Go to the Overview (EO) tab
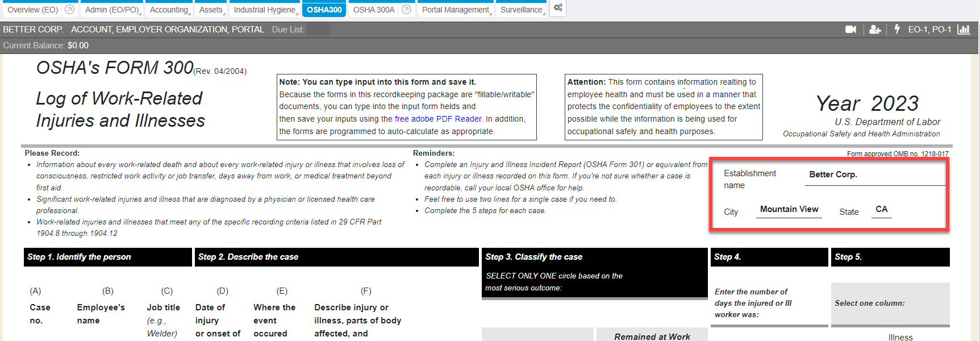This screenshot has width=980, height=341. click(32, 10)
